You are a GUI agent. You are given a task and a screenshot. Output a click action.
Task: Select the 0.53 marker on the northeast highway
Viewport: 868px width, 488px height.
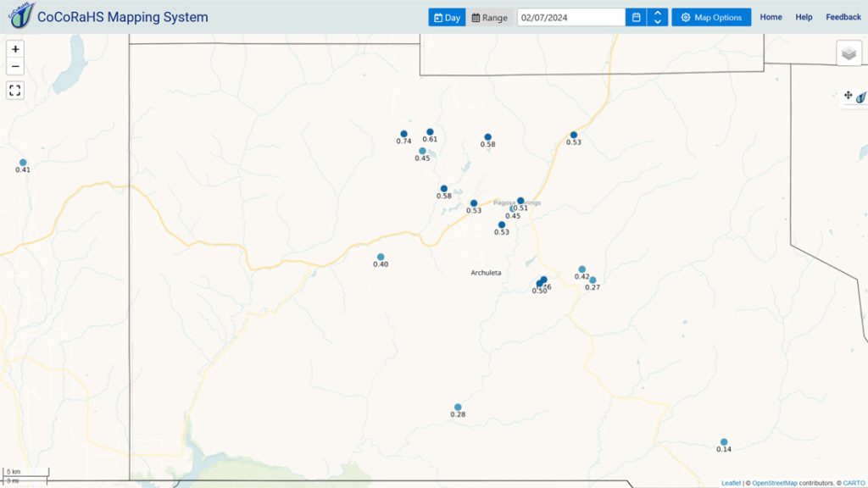coord(574,135)
